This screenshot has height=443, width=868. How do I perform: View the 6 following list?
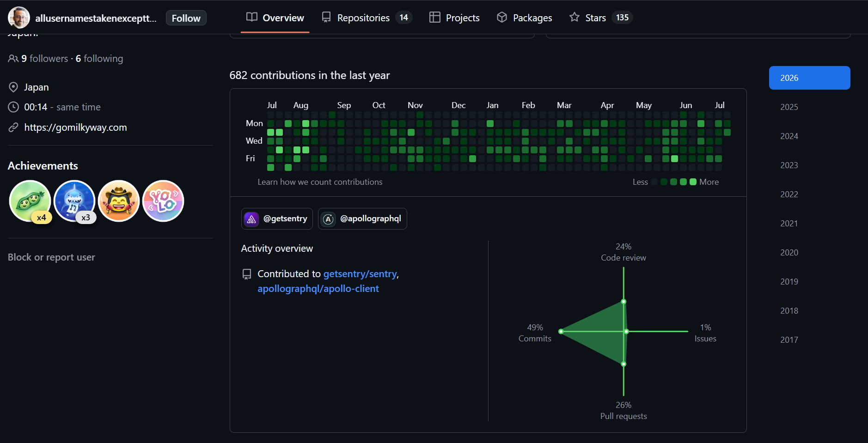(x=99, y=59)
